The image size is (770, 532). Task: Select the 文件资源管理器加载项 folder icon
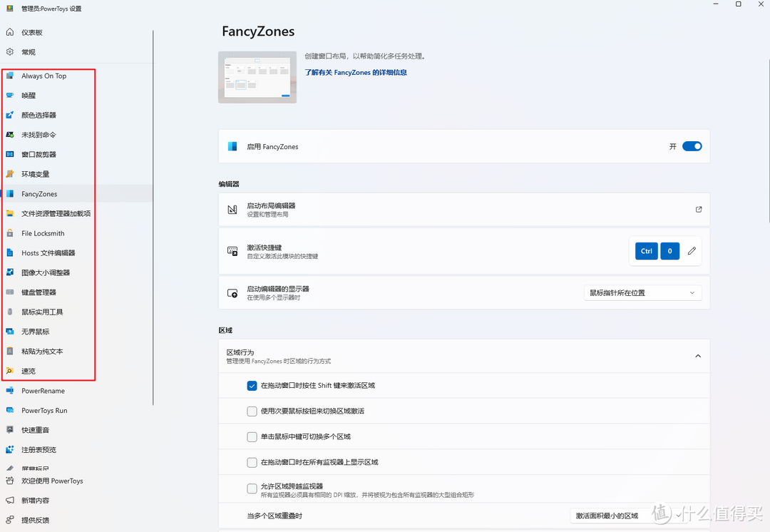coord(10,214)
